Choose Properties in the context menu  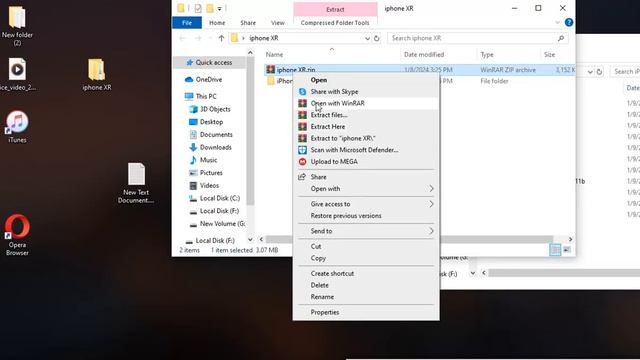click(325, 312)
